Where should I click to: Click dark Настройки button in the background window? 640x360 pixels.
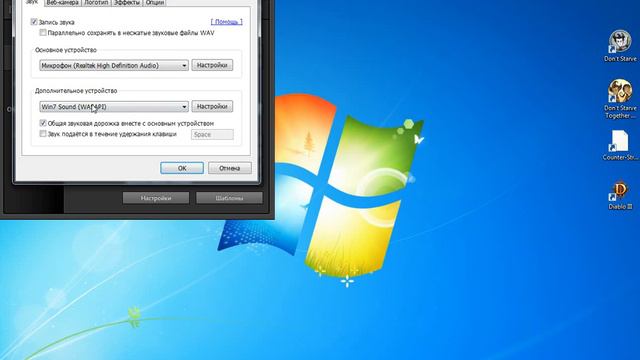pyautogui.click(x=156, y=198)
